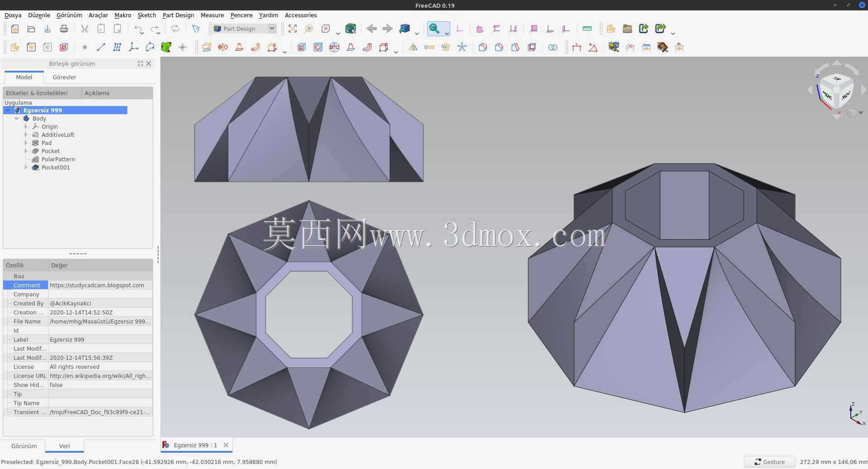Image resolution: width=868 pixels, height=469 pixels.
Task: Create a new document with the toolbar icon
Action: pos(15,29)
